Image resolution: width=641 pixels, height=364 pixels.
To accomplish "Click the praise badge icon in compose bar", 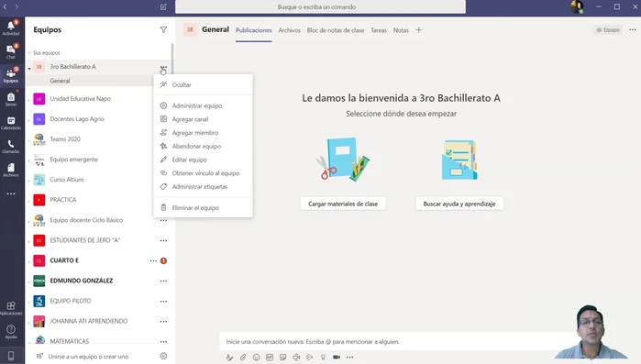I will click(323, 358).
